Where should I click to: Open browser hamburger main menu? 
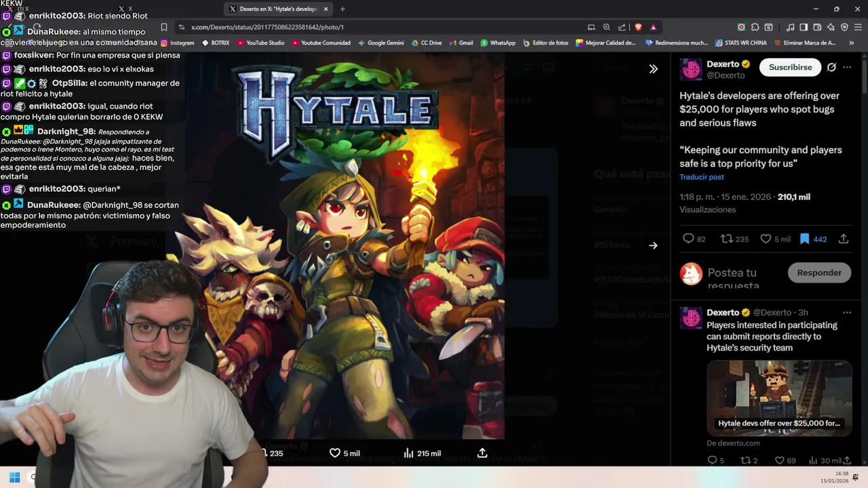[x=859, y=27]
